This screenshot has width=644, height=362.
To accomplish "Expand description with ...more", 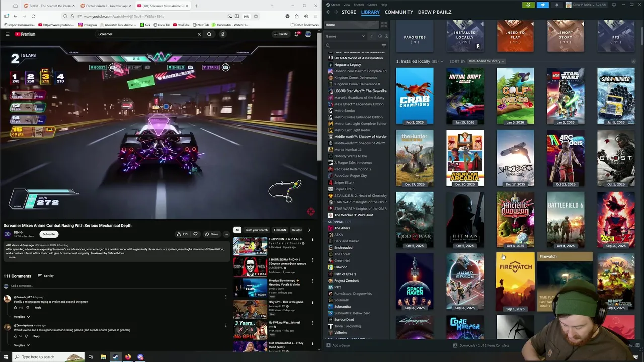I will (x=11, y=257).
